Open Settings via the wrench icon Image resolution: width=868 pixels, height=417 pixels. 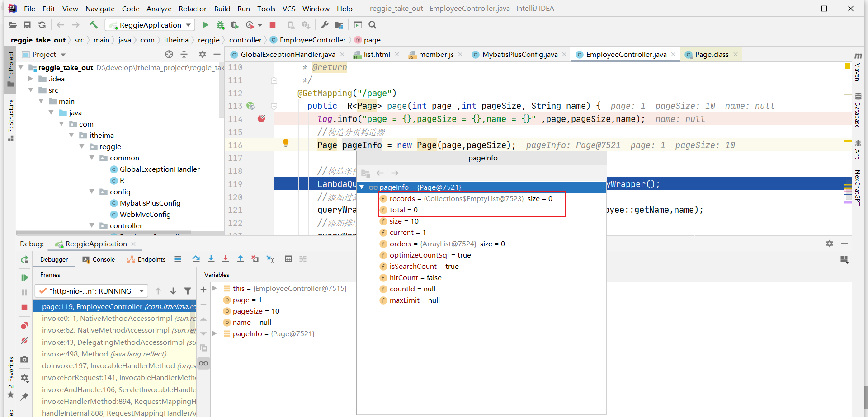click(x=325, y=25)
